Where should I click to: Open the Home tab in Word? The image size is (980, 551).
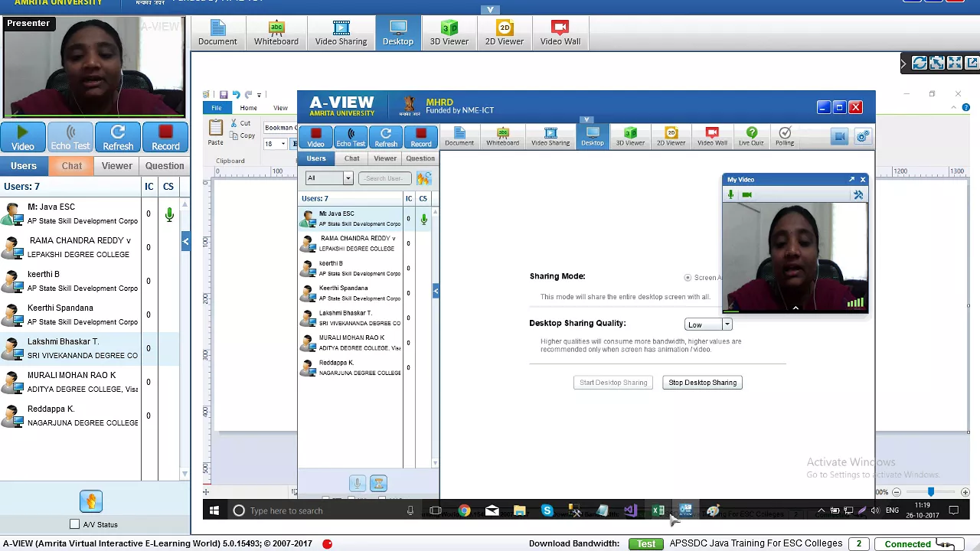point(248,108)
